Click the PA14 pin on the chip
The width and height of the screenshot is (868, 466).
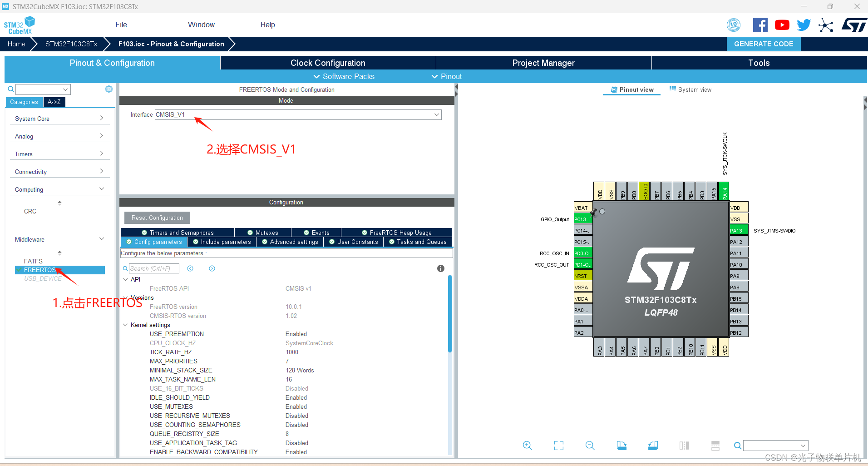pos(724,191)
